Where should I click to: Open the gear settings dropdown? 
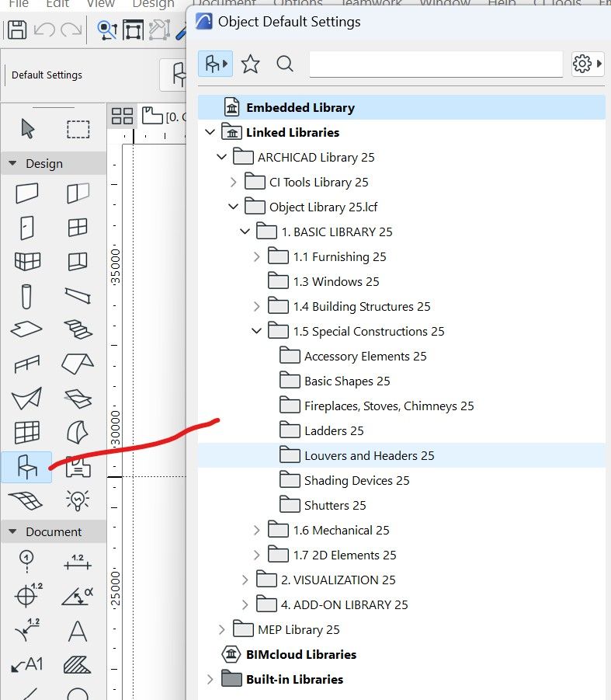coord(588,64)
